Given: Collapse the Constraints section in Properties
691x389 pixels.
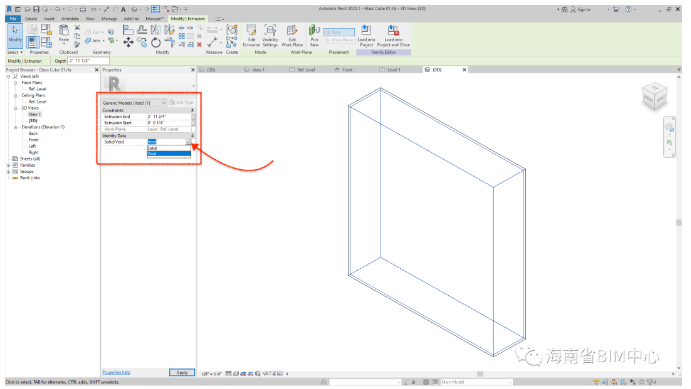Looking at the screenshot, I should (x=192, y=110).
